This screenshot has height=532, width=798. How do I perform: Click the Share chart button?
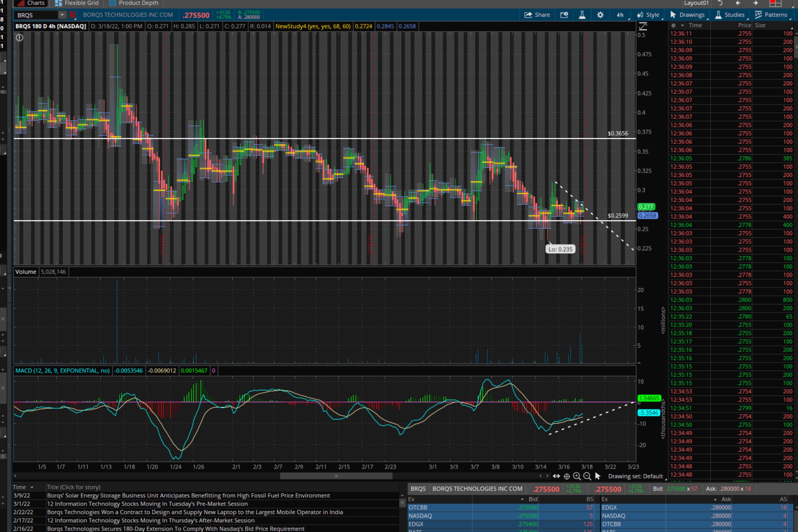(x=537, y=15)
